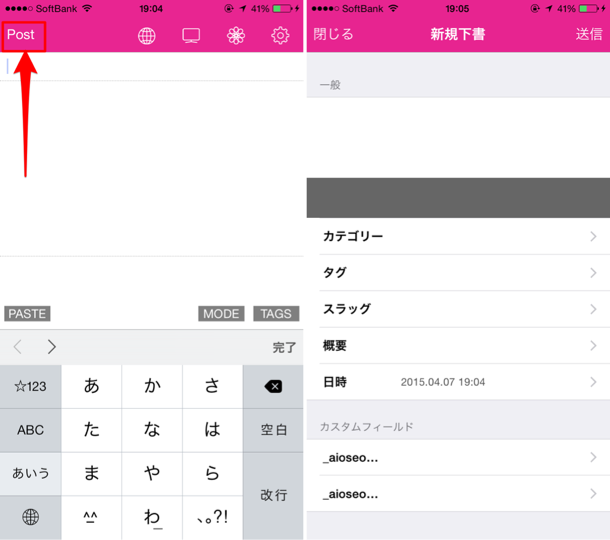610x540 pixels.
Task: Open the gear settings icon
Action: (280, 36)
